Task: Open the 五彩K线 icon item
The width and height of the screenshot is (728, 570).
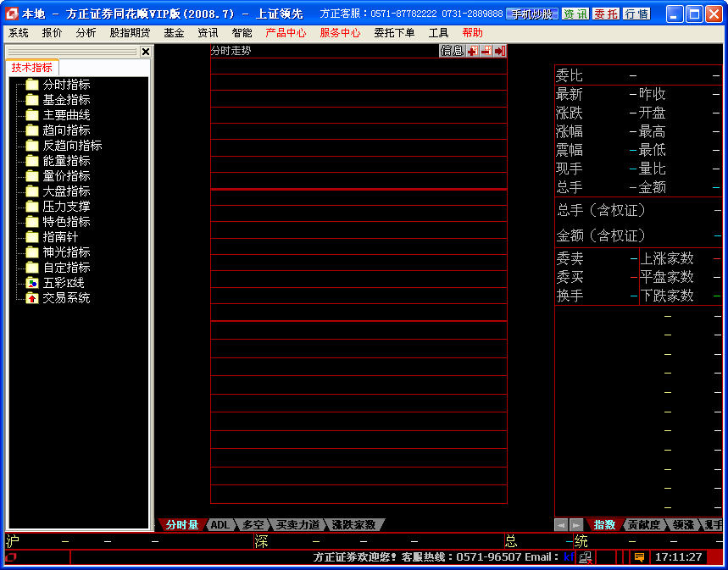Action: tap(32, 283)
